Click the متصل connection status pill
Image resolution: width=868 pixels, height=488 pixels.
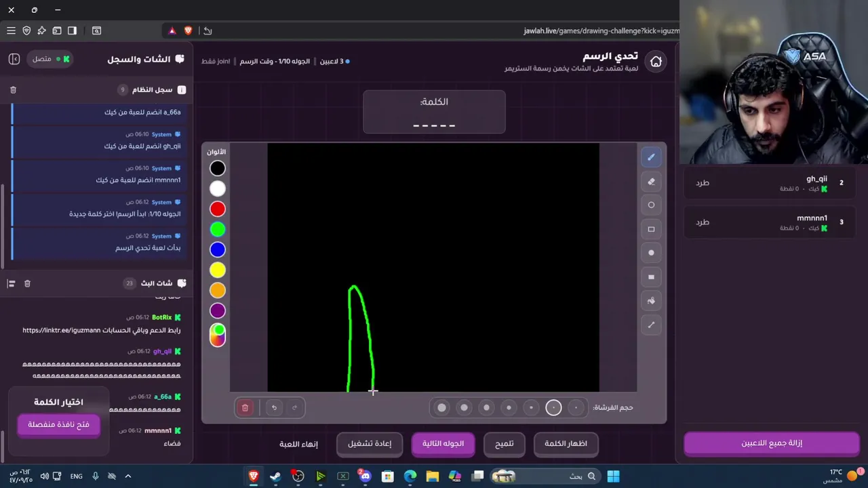(x=51, y=59)
